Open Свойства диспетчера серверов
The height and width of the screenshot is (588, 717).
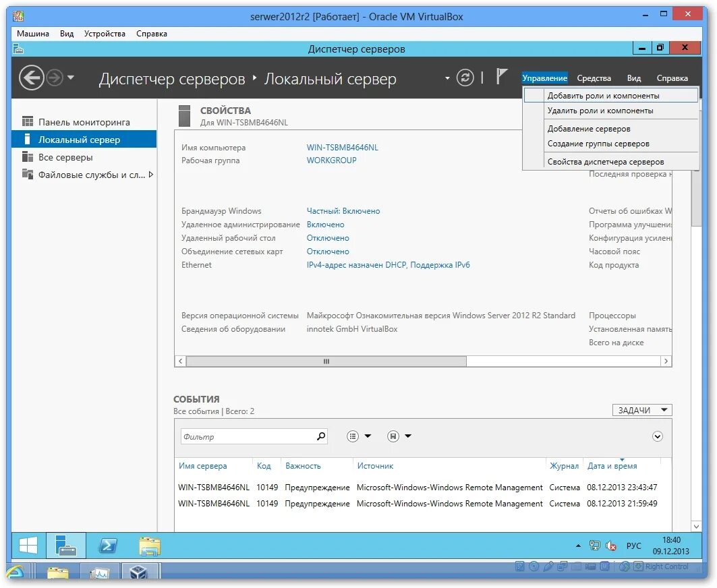click(611, 162)
